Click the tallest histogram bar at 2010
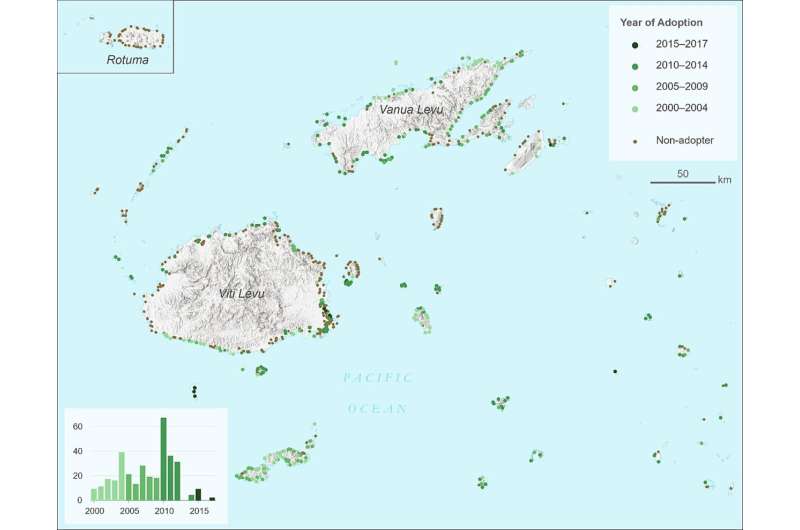The height and width of the screenshot is (530, 800). [163, 459]
